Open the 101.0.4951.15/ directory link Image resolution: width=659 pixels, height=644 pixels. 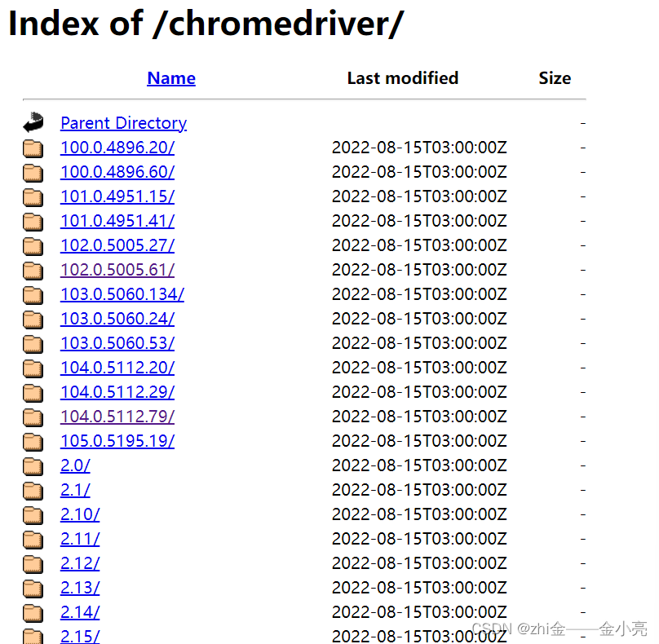pos(117,196)
